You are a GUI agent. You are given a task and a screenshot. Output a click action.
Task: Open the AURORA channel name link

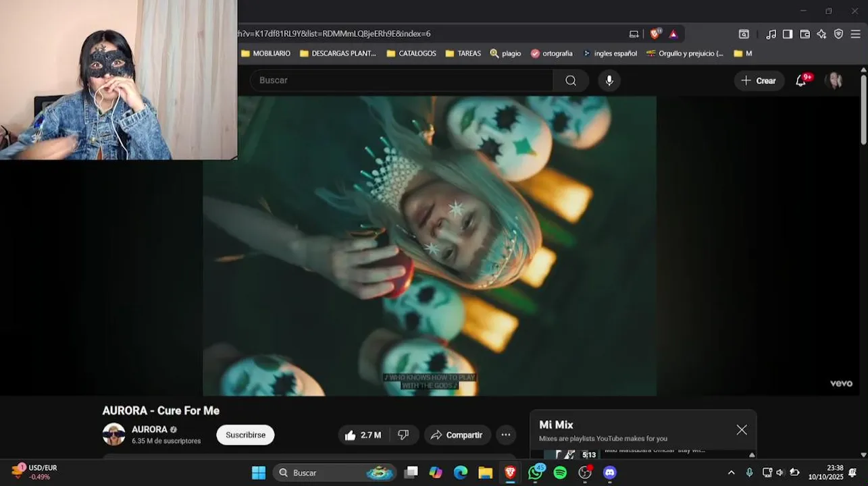[x=149, y=429]
